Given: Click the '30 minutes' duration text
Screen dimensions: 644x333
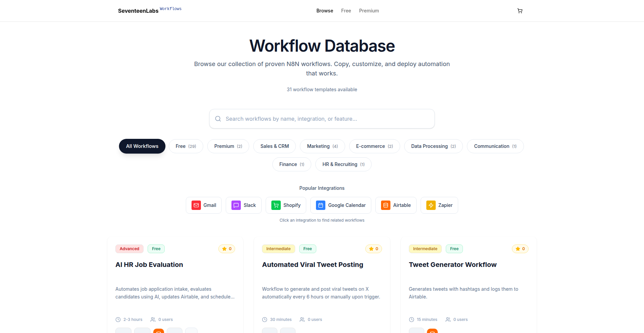Looking at the screenshot, I should 281,320.
